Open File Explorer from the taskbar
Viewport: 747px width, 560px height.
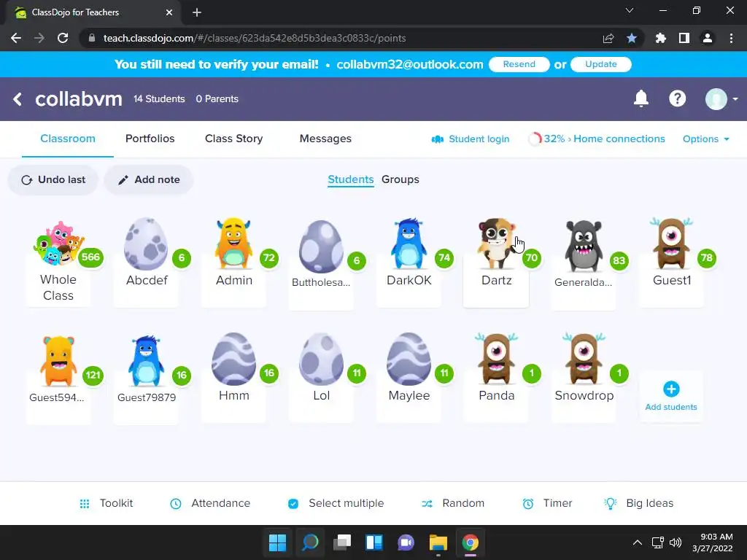point(438,542)
